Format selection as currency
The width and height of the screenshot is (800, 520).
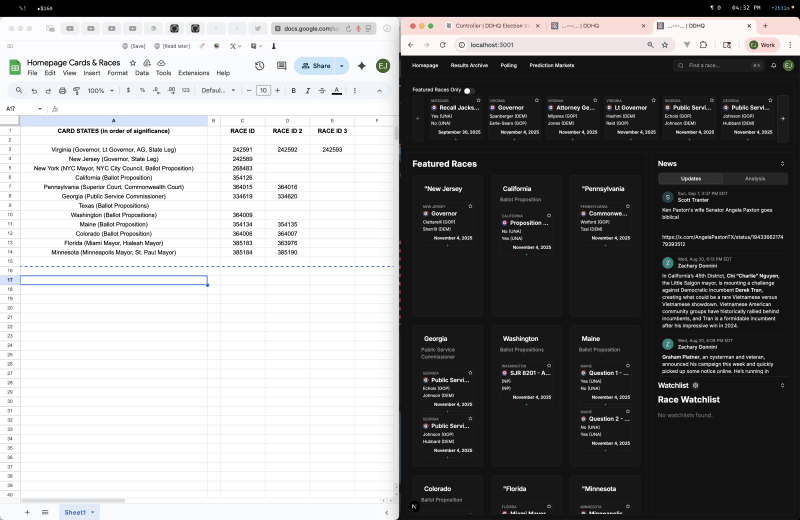[x=128, y=90]
